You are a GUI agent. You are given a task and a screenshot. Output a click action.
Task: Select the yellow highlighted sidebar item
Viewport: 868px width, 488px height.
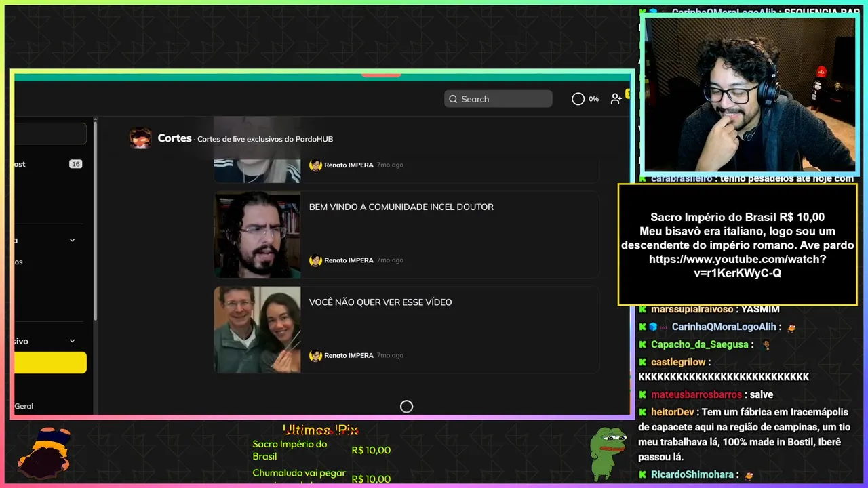tap(50, 363)
